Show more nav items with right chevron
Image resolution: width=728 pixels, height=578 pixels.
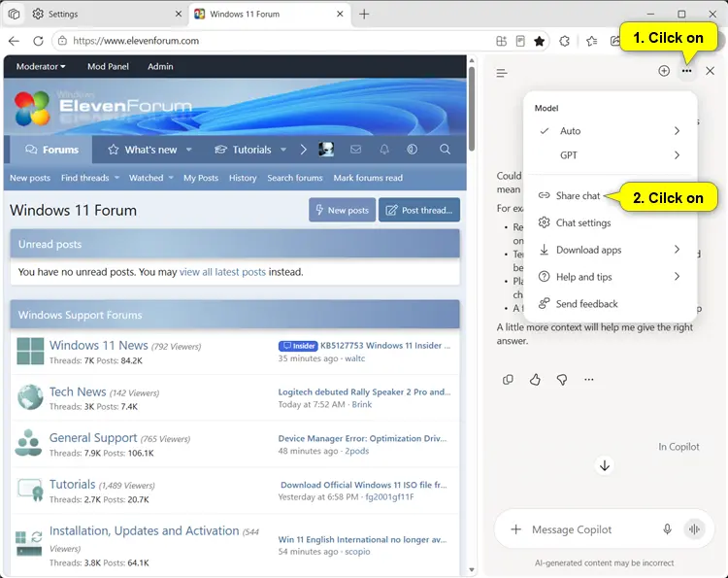click(303, 150)
